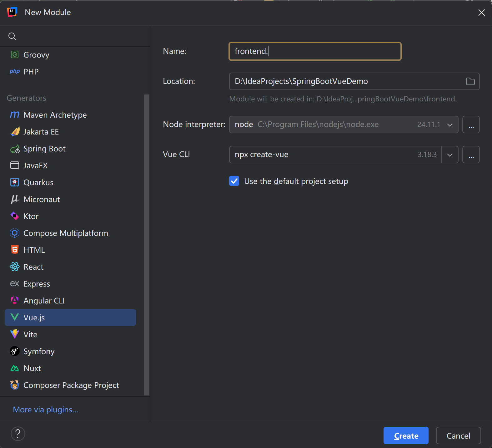492x448 pixels.
Task: Select the Express generator label
Action: pyautogui.click(x=37, y=284)
